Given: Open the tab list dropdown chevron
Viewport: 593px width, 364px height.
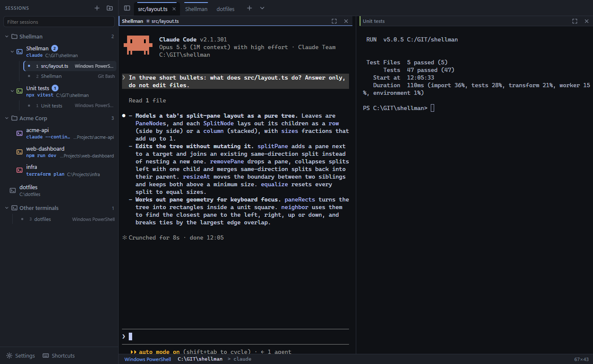Looking at the screenshot, I should pyautogui.click(x=262, y=8).
